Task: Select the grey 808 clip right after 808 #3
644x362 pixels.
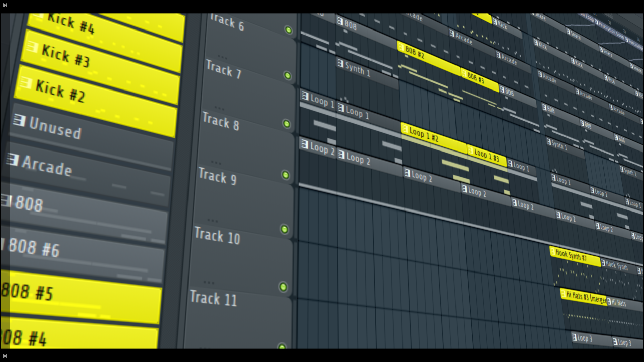Action: point(517,95)
